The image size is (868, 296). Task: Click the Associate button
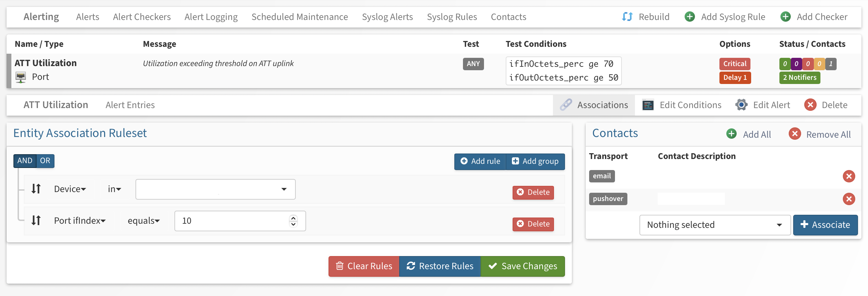click(x=825, y=225)
